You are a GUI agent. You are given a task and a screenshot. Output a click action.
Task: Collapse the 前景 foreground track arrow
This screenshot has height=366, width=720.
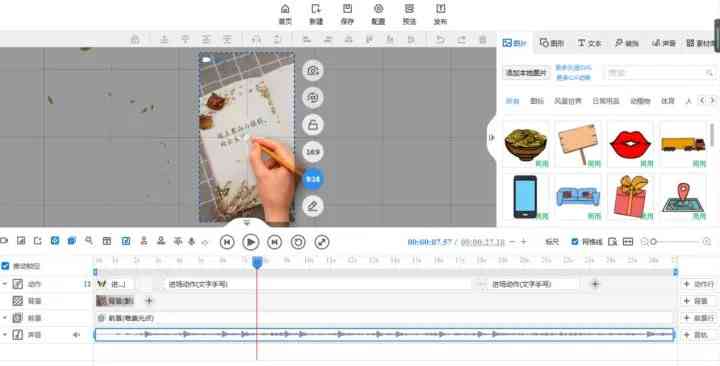(x=5, y=318)
